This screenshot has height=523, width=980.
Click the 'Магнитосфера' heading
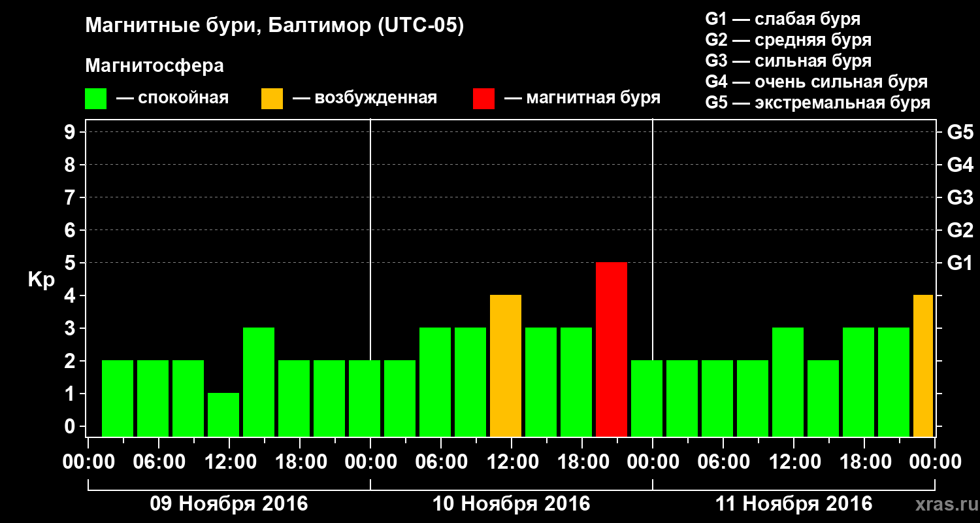point(154,66)
